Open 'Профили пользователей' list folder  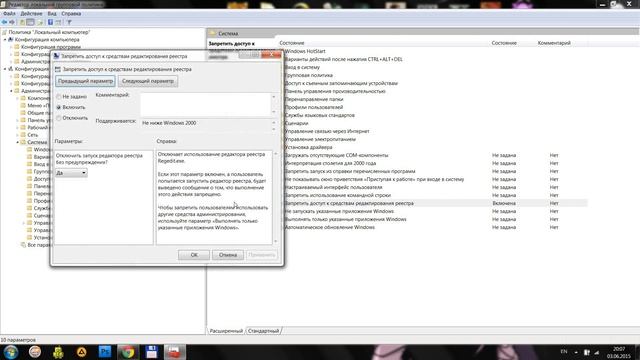click(313, 107)
